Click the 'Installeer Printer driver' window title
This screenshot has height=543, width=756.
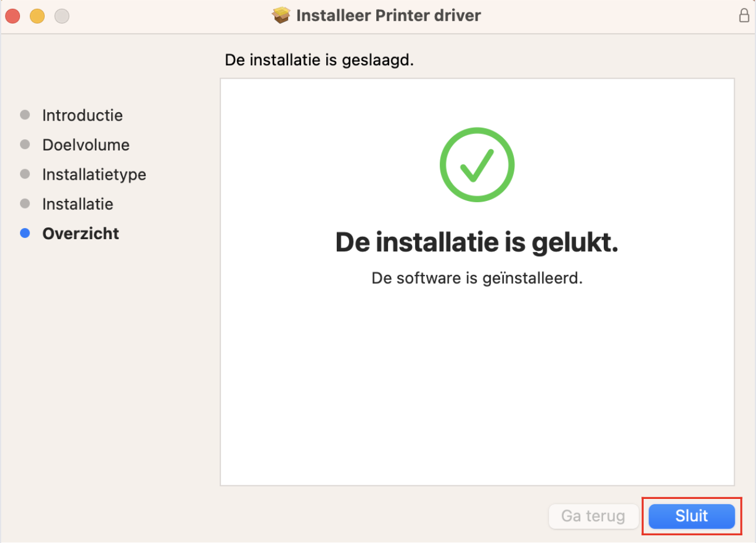[x=389, y=15]
